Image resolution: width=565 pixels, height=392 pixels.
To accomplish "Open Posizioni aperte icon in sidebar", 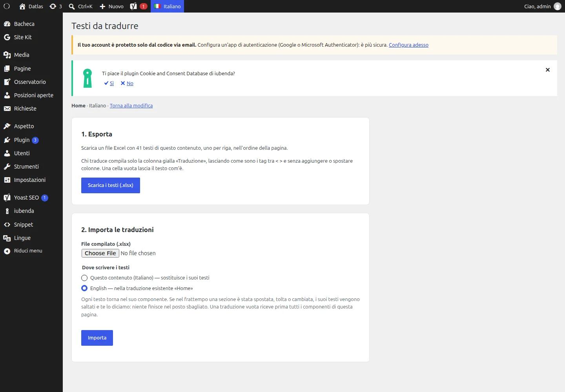I will [x=7, y=95].
